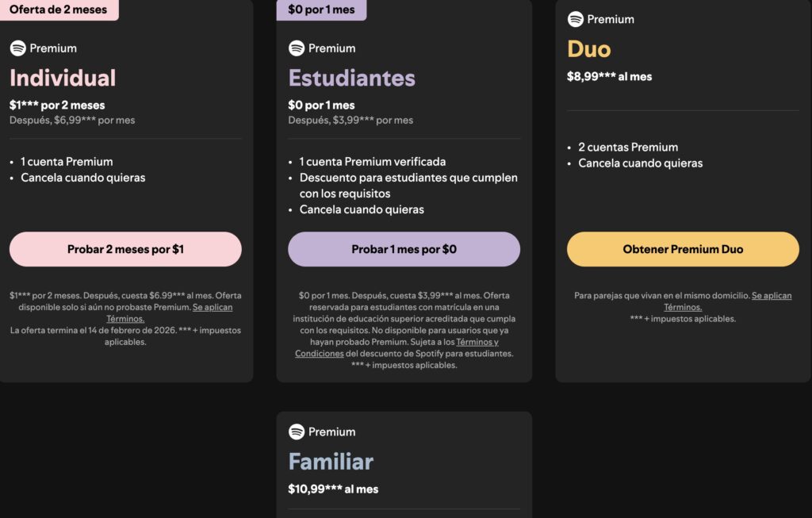
Task: Click the '$8,99*** al mes' Duo price
Action: 609,77
